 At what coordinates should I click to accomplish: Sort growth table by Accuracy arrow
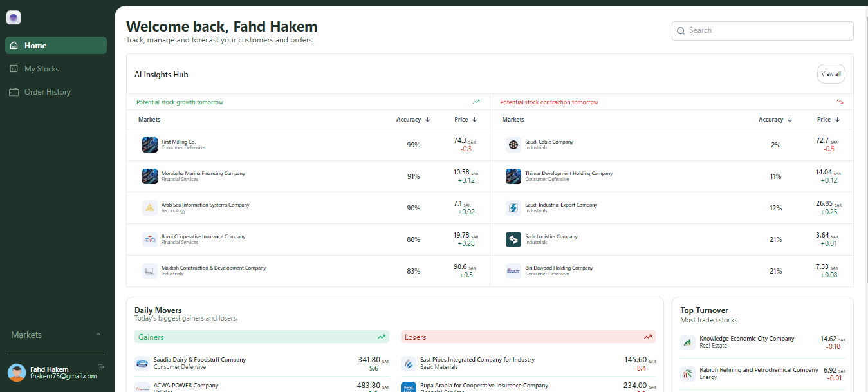click(x=427, y=120)
